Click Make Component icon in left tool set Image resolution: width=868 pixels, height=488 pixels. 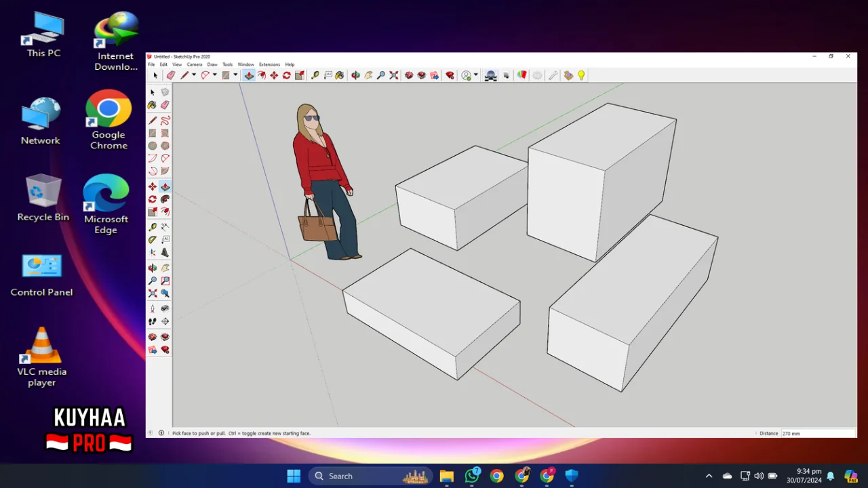click(165, 92)
